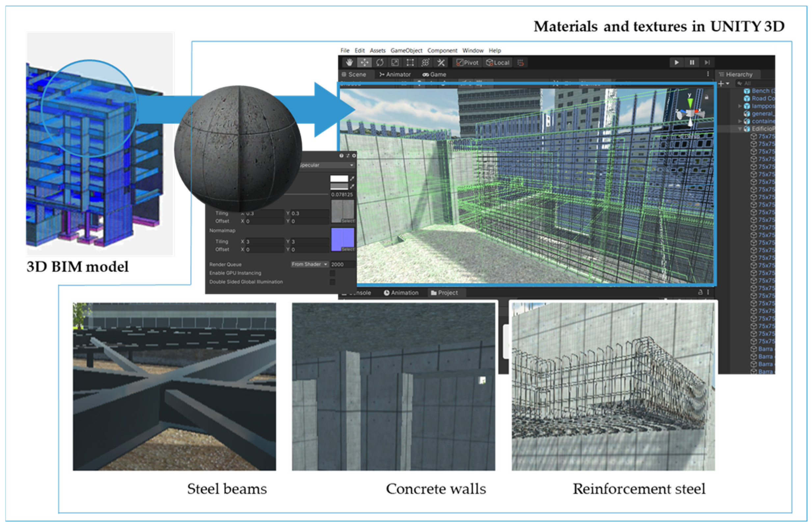
Task: Open the GameObject menu
Action: pyautogui.click(x=406, y=50)
